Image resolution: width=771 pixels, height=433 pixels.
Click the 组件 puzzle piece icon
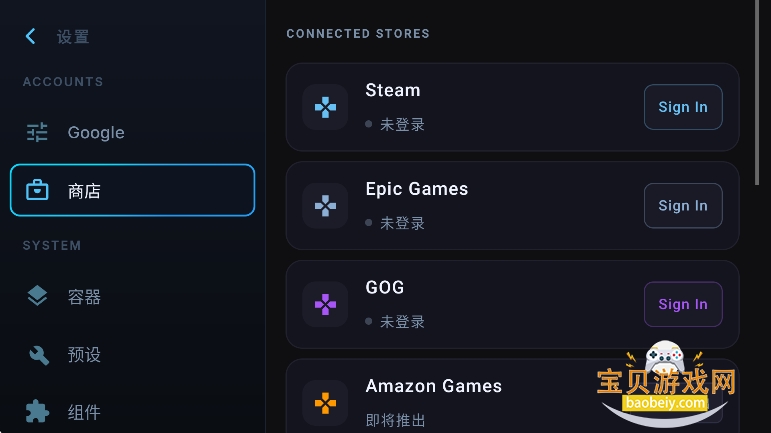tap(37, 412)
